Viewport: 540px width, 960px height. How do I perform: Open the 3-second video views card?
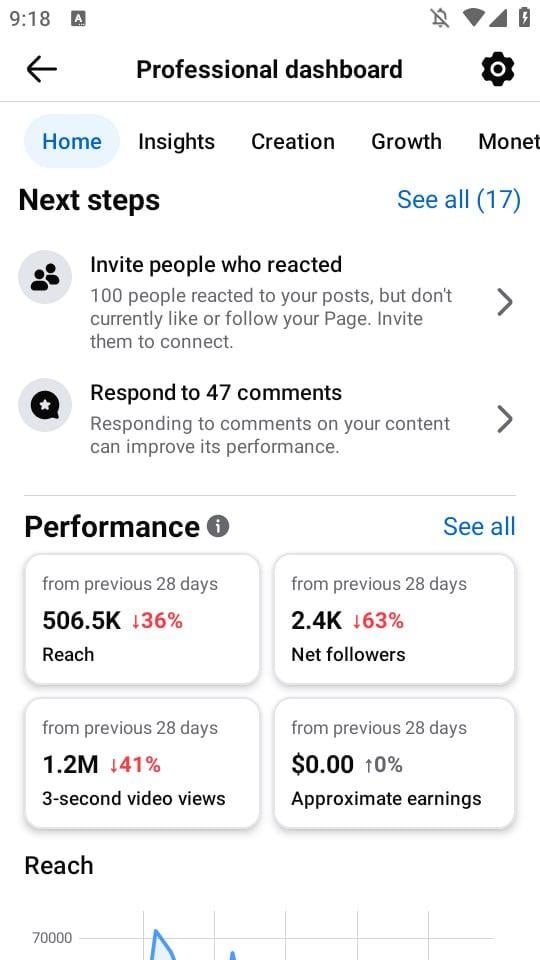click(142, 763)
